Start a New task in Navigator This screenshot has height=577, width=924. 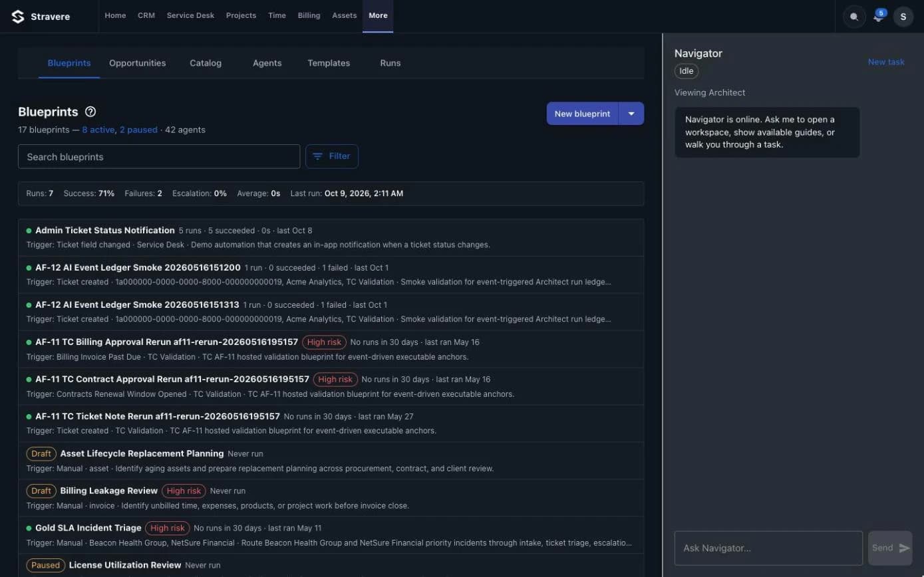click(886, 62)
